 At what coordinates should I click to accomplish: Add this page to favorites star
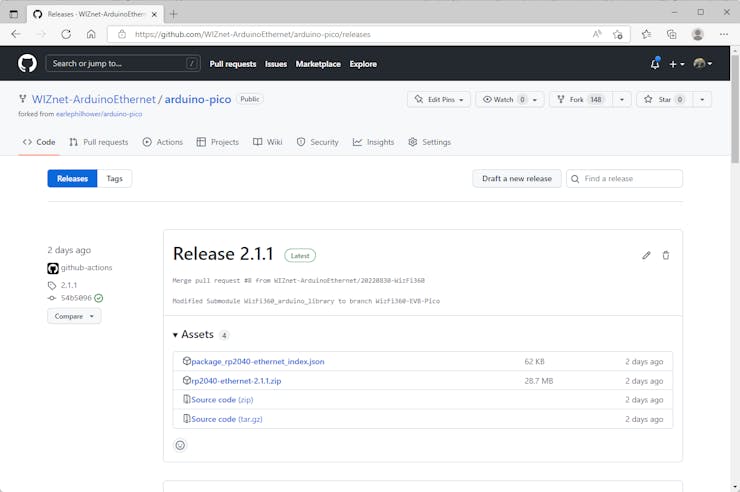click(x=617, y=34)
